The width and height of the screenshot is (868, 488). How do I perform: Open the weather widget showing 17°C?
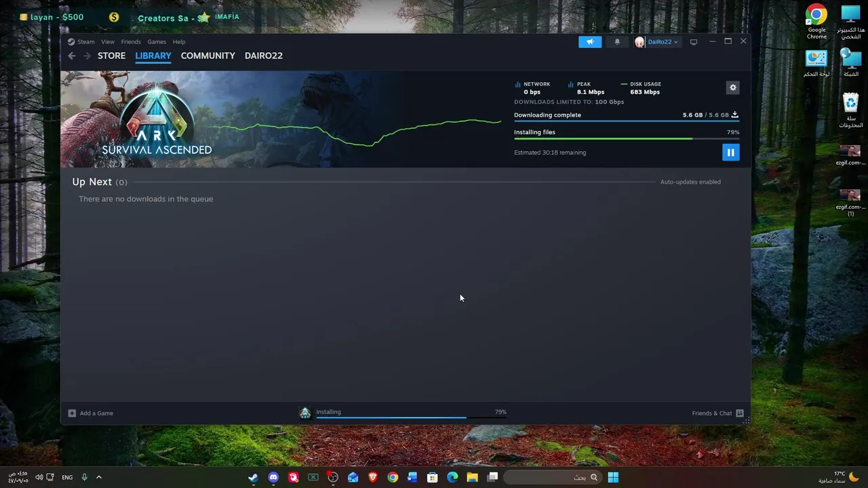pos(839,477)
